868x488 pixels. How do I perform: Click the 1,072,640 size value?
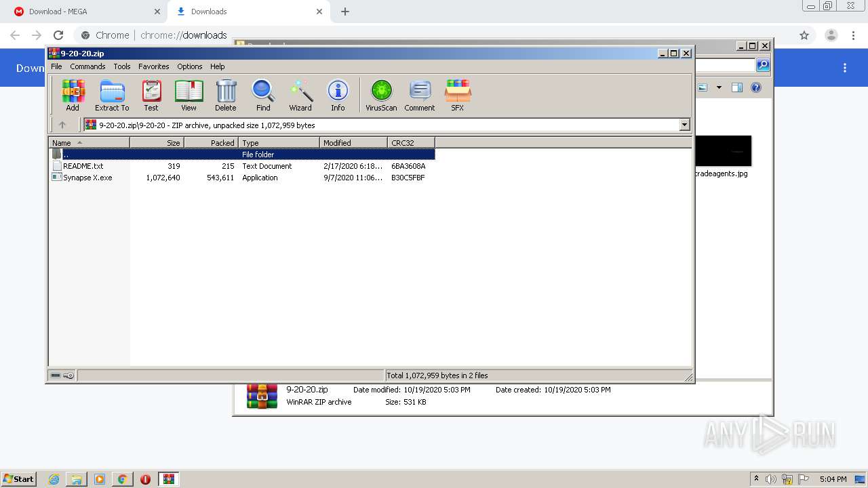click(163, 178)
